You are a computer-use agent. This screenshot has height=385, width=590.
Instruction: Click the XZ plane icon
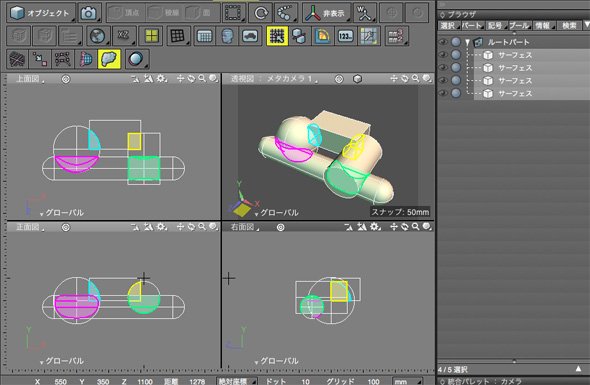124,36
